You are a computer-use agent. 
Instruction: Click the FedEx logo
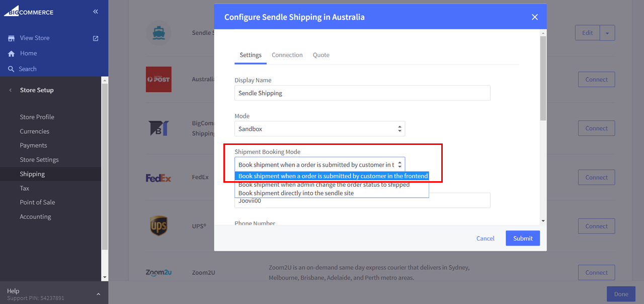point(158,178)
